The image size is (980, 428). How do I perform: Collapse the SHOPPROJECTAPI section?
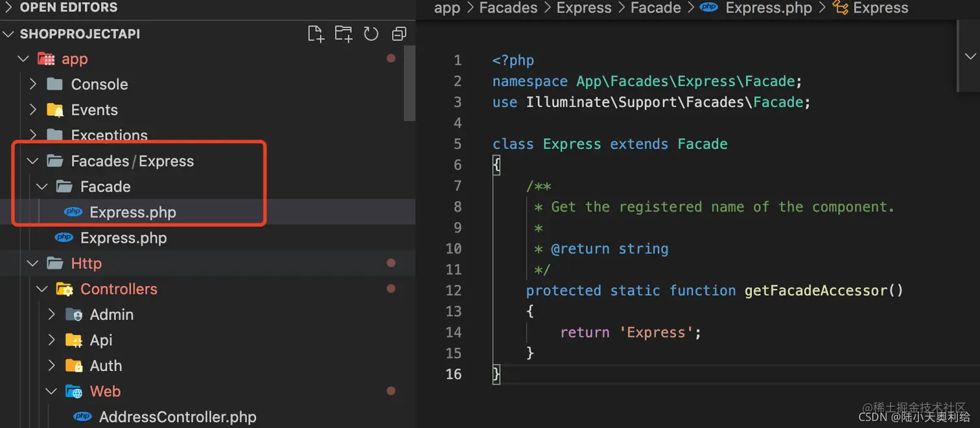9,34
